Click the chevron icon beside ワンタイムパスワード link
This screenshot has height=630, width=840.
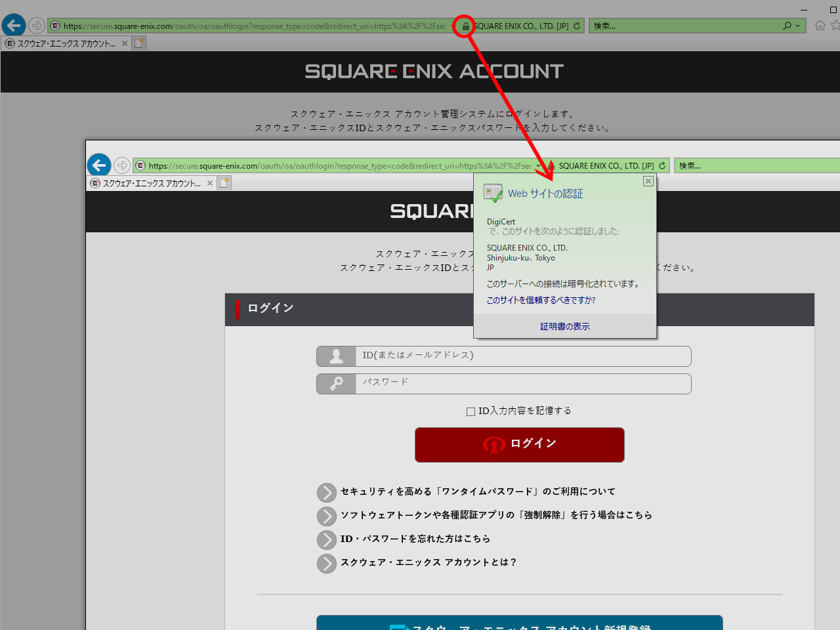[327, 493]
